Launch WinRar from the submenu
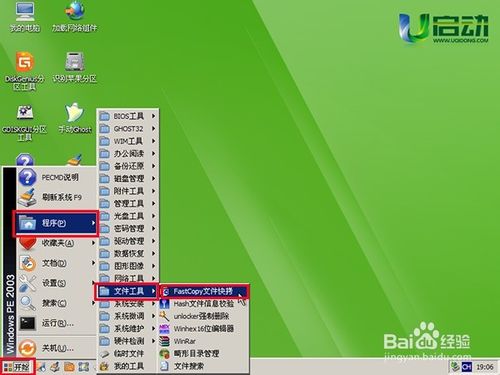This screenshot has height=375, width=500. [x=204, y=341]
